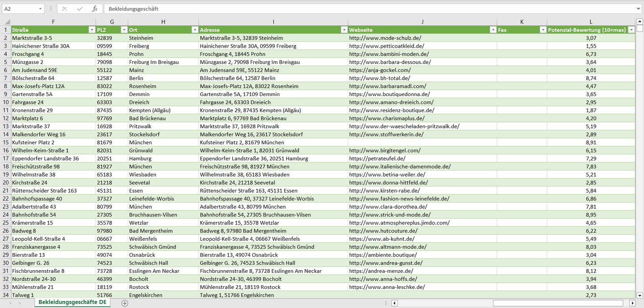644x308 pixels.
Task: Click the Cancel X icon in formula bar
Action: pyautogui.click(x=65, y=9)
